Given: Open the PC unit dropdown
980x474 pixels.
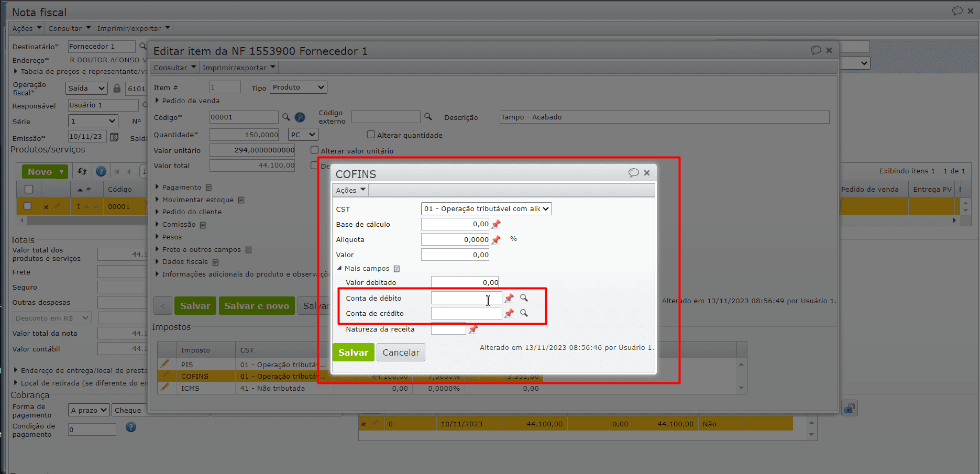Looking at the screenshot, I should (x=303, y=135).
